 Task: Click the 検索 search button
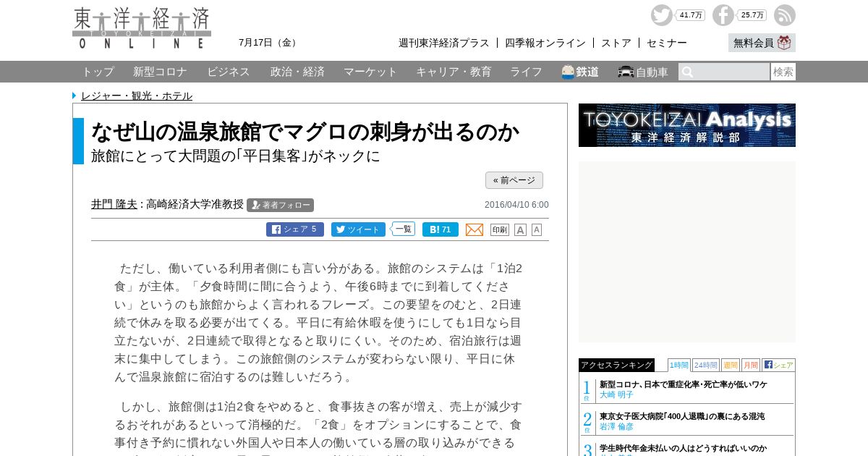click(x=783, y=72)
